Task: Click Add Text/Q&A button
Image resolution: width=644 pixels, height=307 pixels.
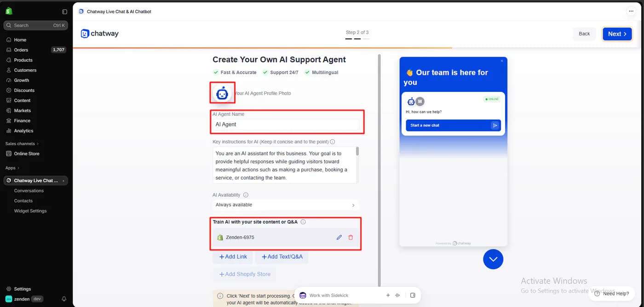Action: (282, 257)
